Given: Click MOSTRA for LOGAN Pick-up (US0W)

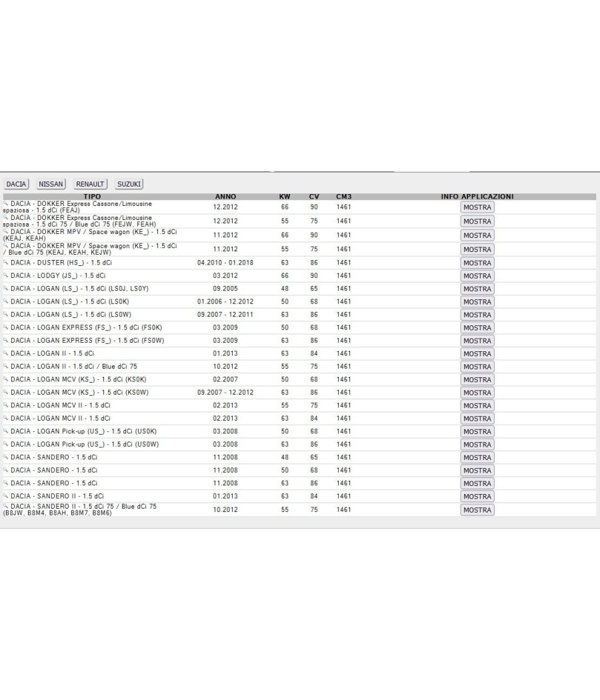Looking at the screenshot, I should [477, 445].
